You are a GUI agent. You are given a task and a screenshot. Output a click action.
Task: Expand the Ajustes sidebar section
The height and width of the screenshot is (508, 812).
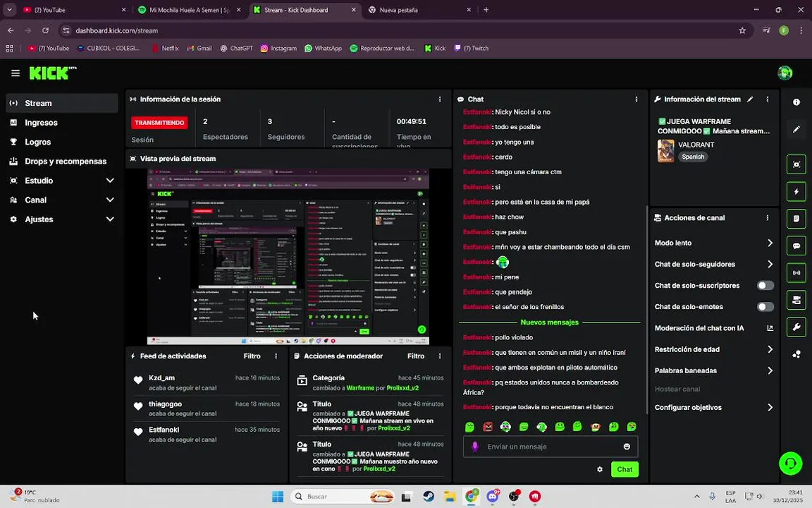click(x=110, y=219)
